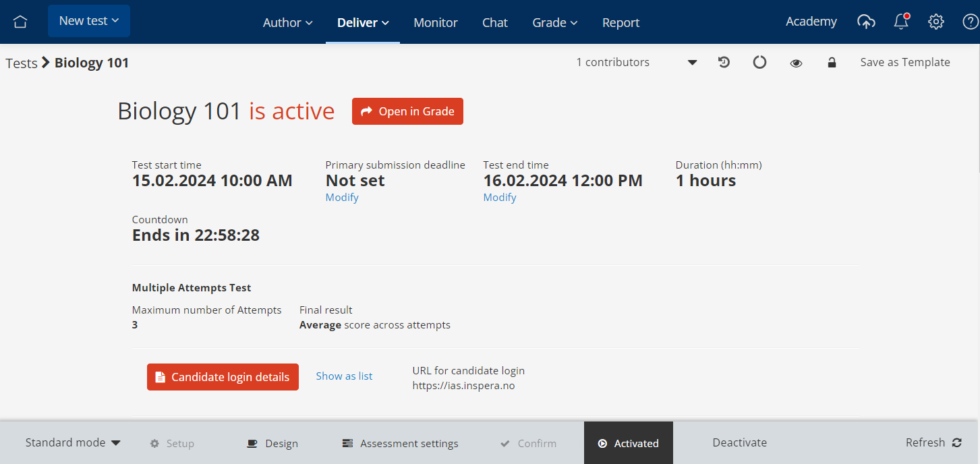Open the New test dropdown

(x=89, y=21)
